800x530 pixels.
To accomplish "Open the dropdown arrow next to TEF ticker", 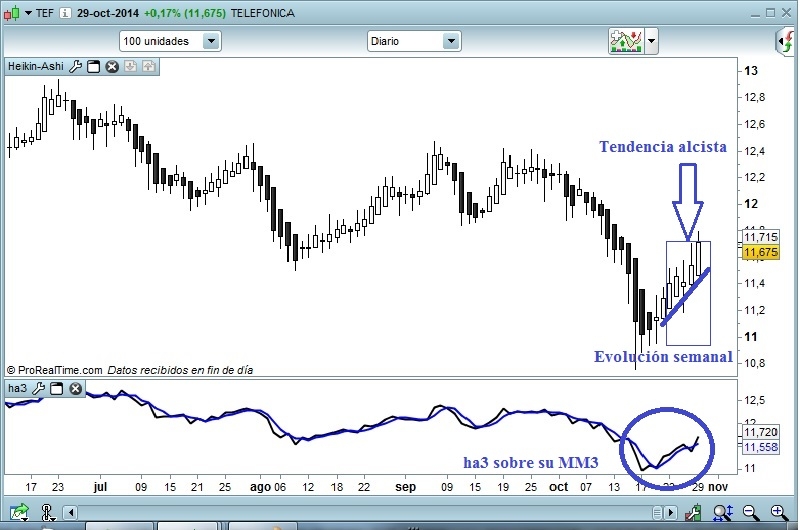I will click(x=28, y=13).
